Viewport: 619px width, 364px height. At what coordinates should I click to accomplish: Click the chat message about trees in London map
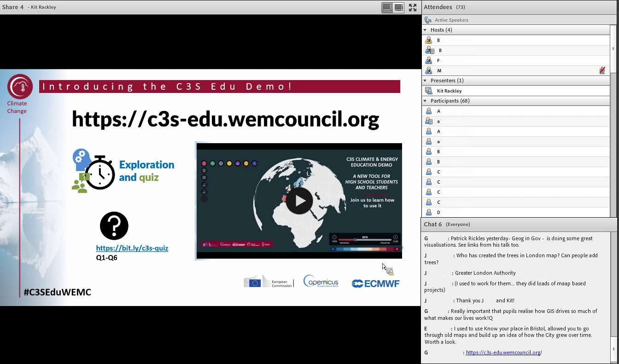[512, 259]
